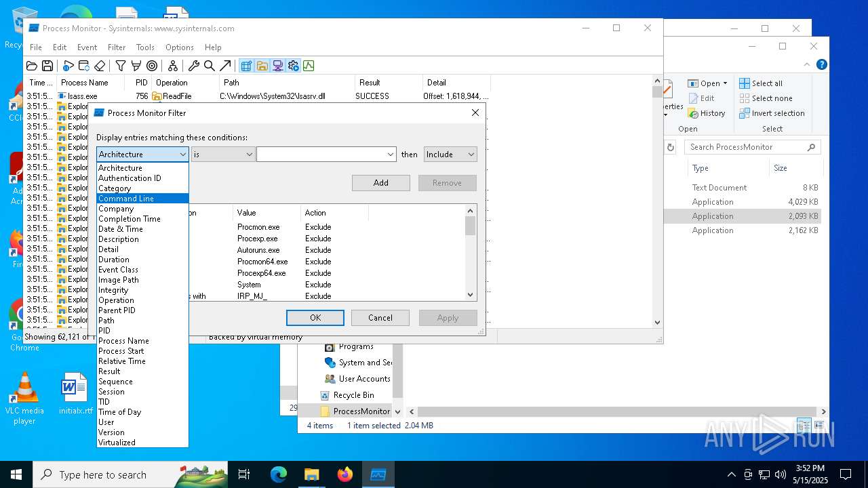868x488 pixels.
Task: Click the Task View taskbar icon
Action: point(244,474)
